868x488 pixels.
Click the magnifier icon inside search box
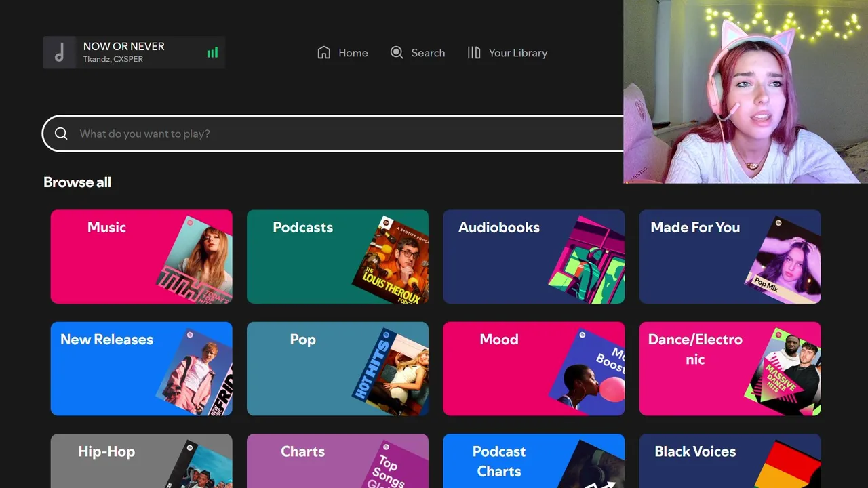point(61,134)
